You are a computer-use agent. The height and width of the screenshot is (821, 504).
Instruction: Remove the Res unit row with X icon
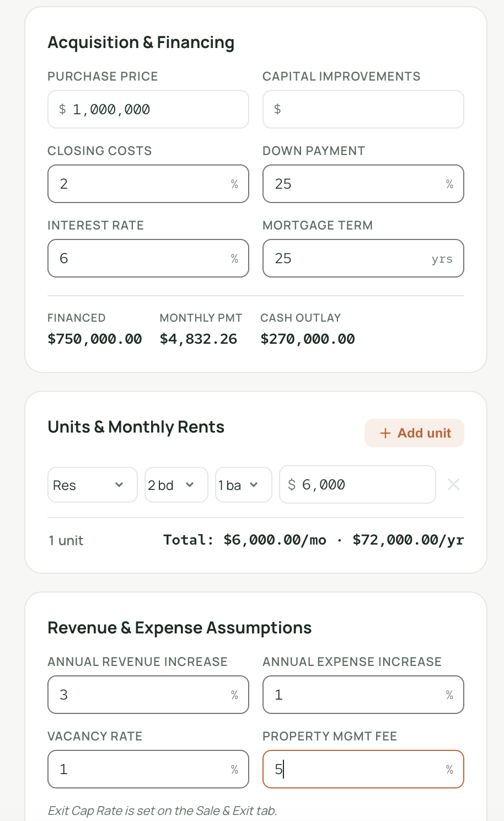pyautogui.click(x=453, y=484)
